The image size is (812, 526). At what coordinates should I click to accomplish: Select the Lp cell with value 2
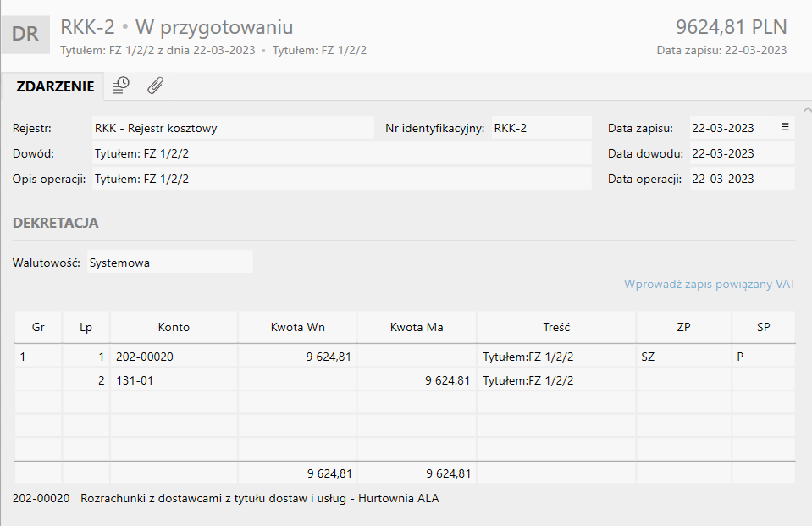click(86, 380)
